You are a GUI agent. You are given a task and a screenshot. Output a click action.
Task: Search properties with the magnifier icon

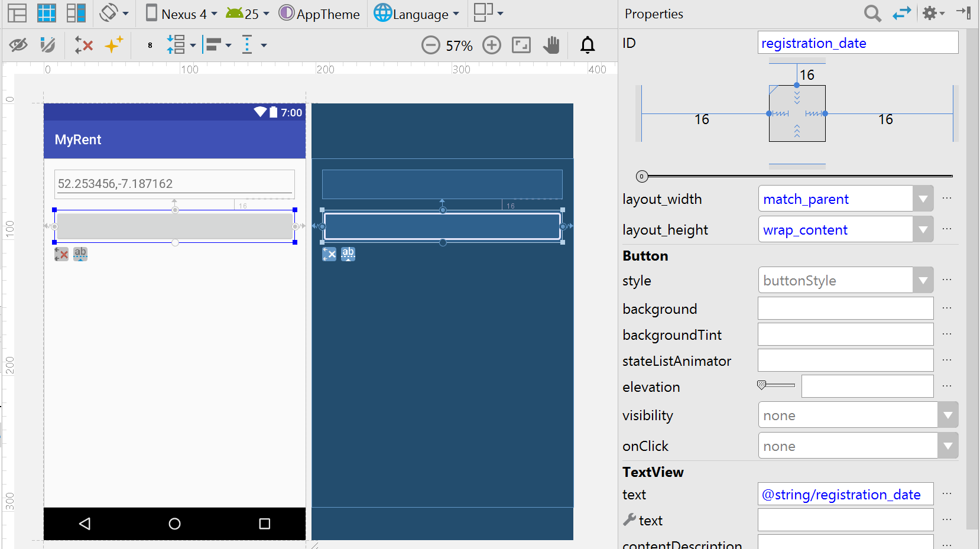pyautogui.click(x=872, y=13)
